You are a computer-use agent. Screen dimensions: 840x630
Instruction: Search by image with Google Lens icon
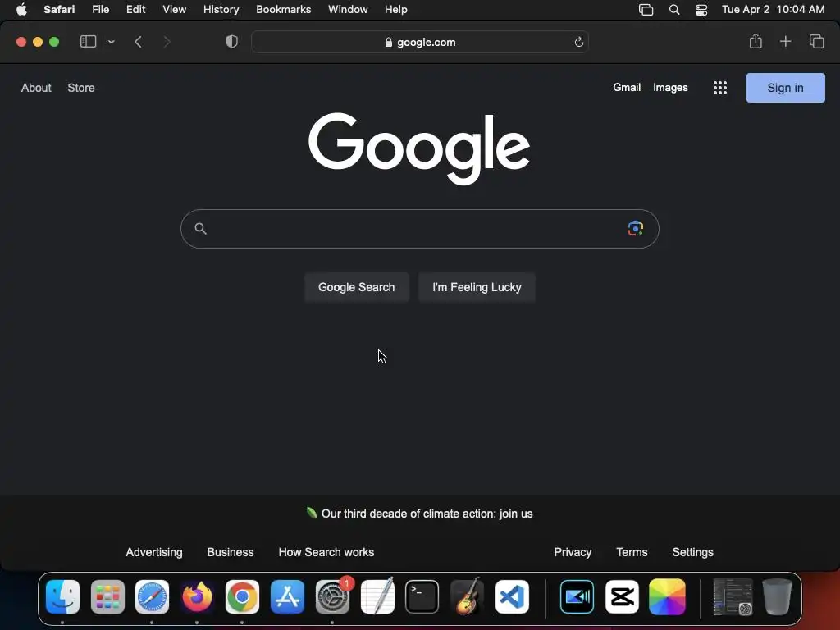[636, 228]
